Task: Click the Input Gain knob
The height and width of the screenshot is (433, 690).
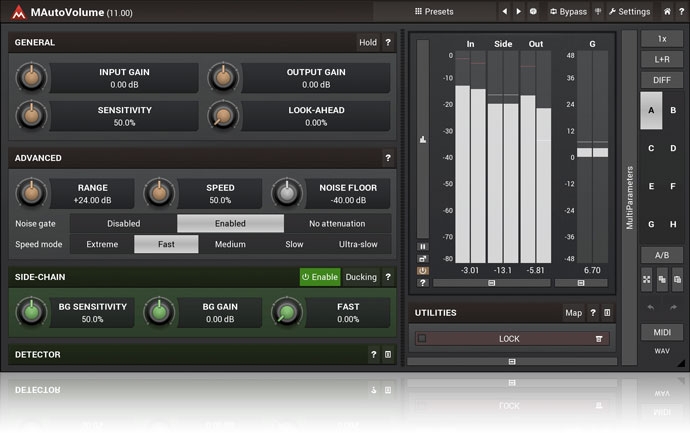Action: [x=31, y=77]
